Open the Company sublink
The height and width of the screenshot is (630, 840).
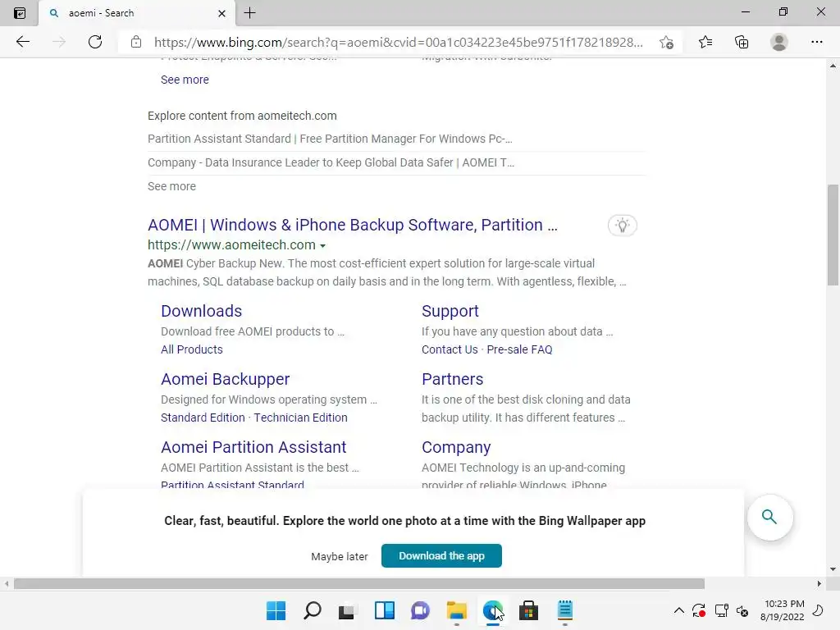pyautogui.click(x=456, y=447)
